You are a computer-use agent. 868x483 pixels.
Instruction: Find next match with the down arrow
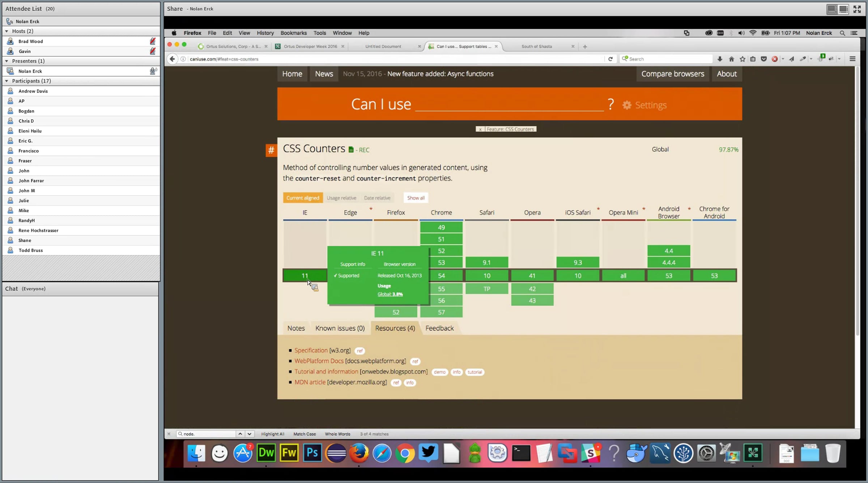249,434
